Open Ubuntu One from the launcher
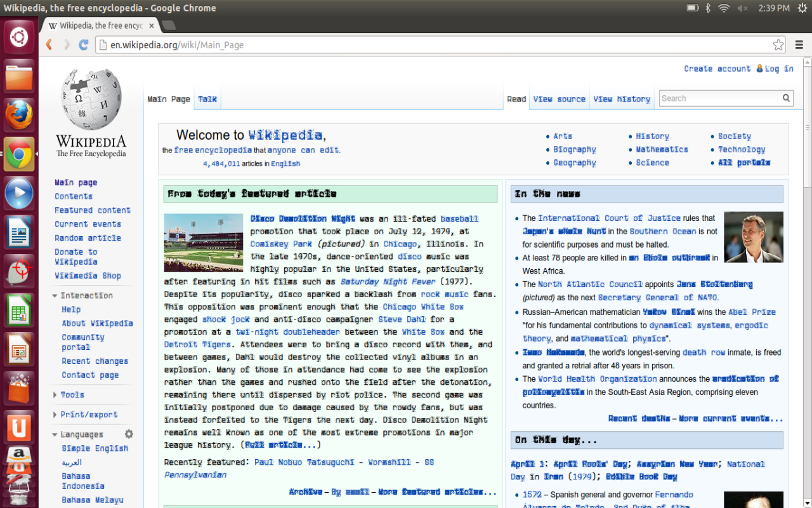This screenshot has width=812, height=508. [x=19, y=428]
